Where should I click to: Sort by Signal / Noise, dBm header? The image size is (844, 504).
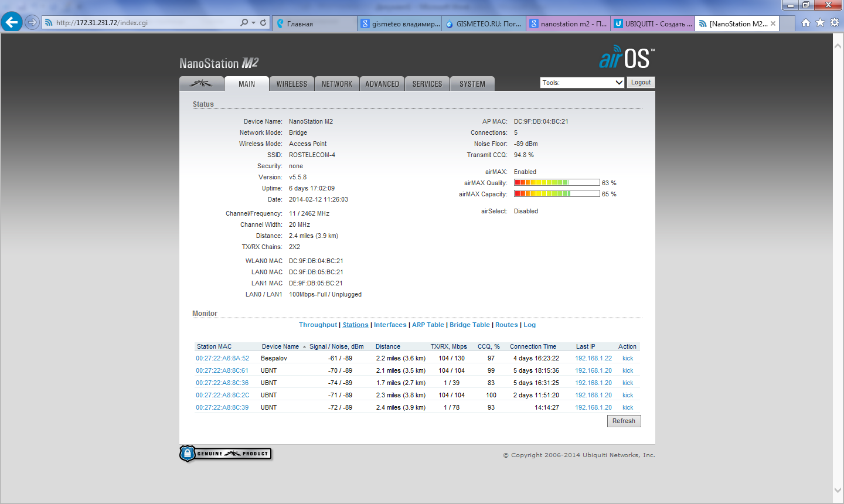[x=336, y=346]
